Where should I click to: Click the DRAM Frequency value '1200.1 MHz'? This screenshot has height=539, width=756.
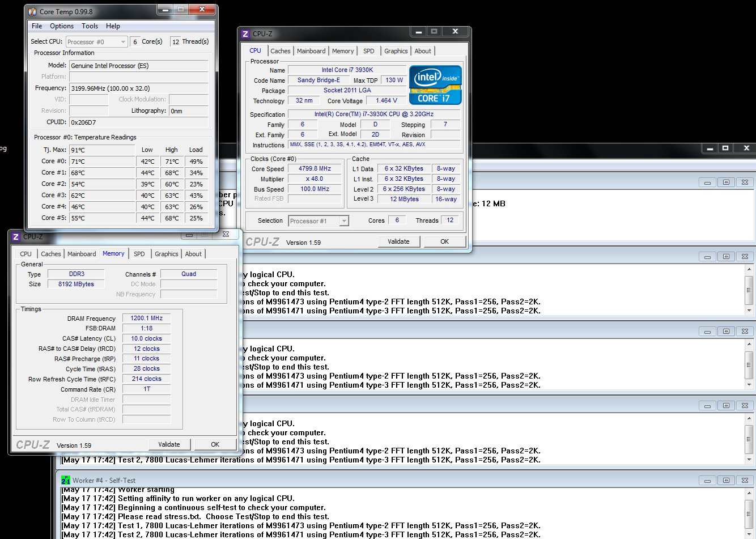(146, 319)
